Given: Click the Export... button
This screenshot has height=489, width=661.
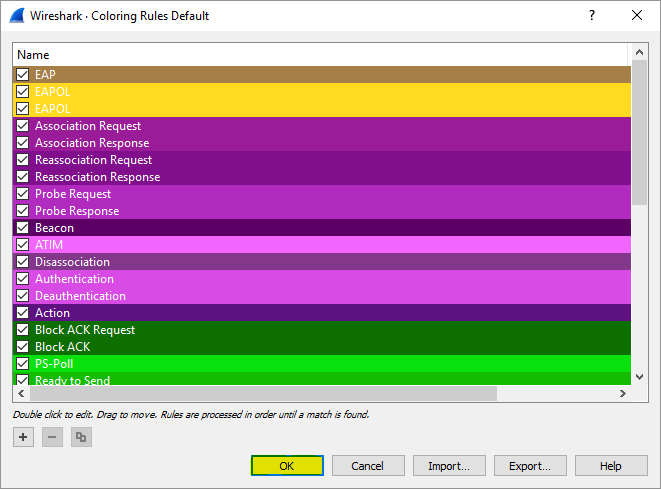Looking at the screenshot, I should coord(530,466).
